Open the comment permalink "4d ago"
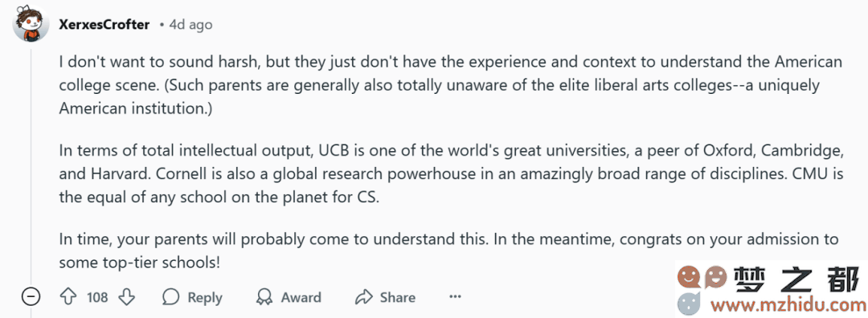Viewport: 868px width, 318px height. pos(190,25)
